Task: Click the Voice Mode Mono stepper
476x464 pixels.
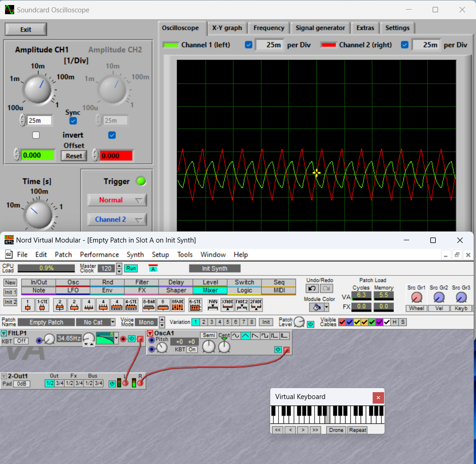Action: coord(162,322)
